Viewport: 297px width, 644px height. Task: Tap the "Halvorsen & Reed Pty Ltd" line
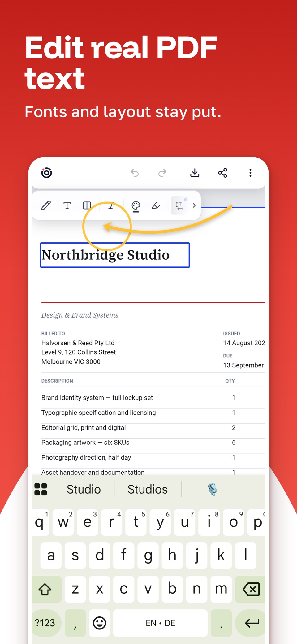click(78, 343)
